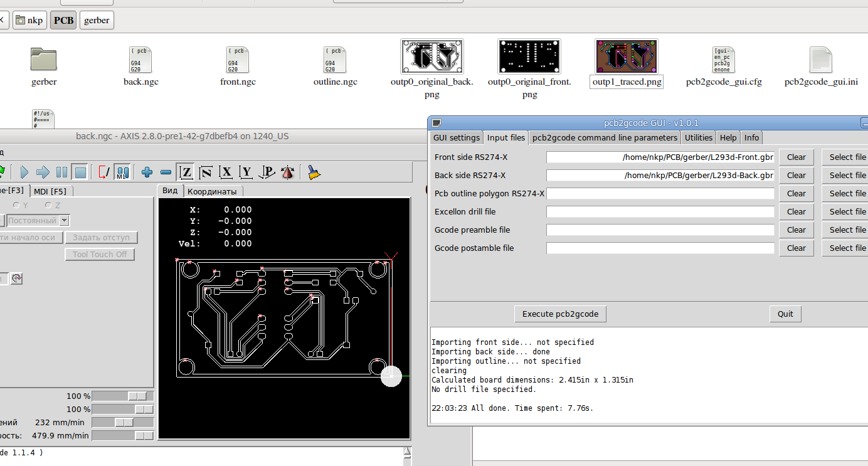The image size is (868, 466).
Task: Click the Zoom out minus icon
Action: 166,172
